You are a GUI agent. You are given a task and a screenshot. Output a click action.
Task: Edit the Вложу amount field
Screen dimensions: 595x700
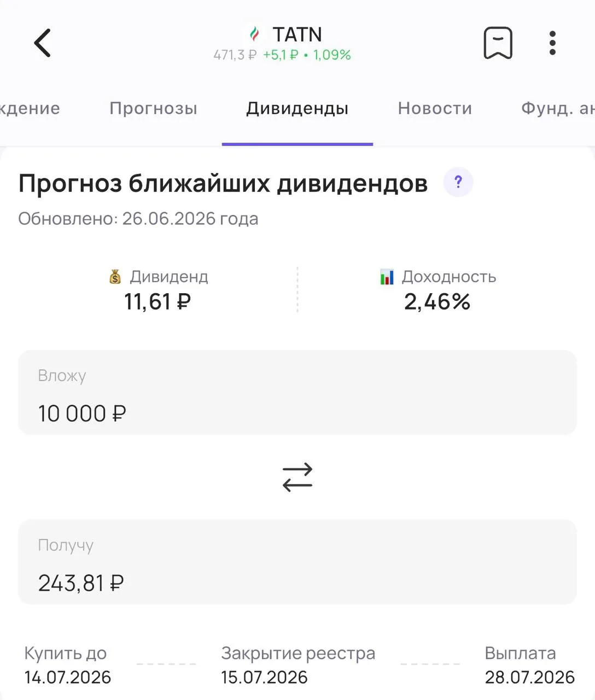click(x=297, y=393)
